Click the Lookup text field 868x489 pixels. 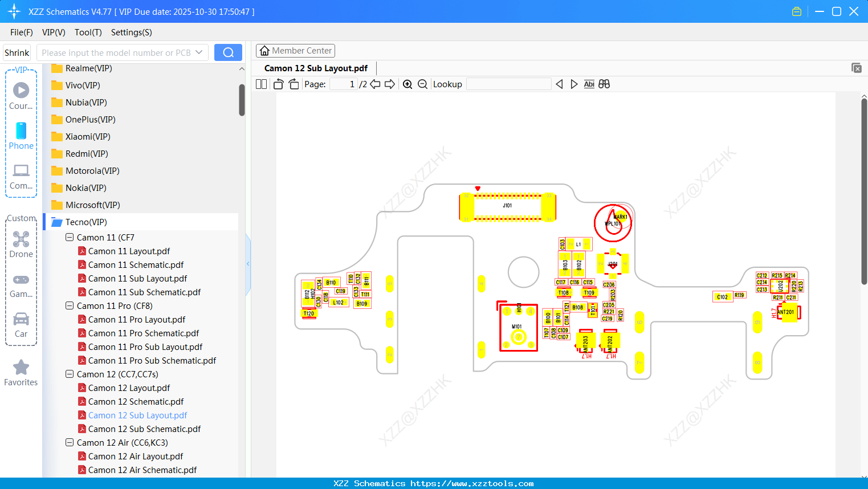coord(509,84)
